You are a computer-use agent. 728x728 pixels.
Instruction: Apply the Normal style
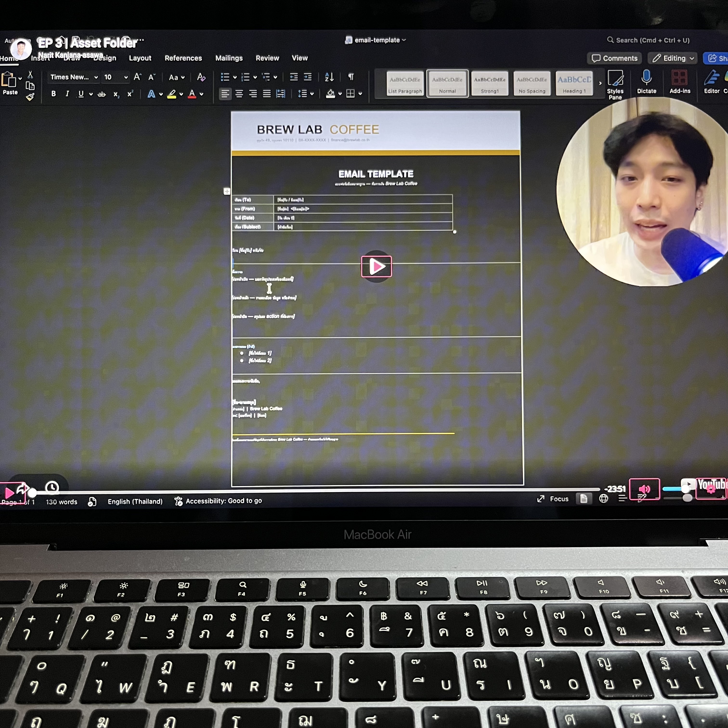447,83
